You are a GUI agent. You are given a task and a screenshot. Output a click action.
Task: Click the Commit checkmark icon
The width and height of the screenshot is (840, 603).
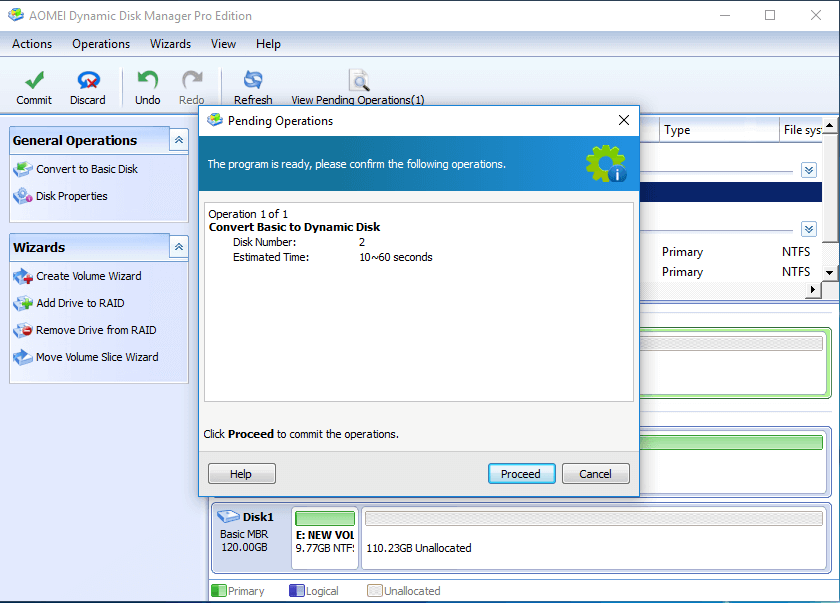click(x=34, y=80)
